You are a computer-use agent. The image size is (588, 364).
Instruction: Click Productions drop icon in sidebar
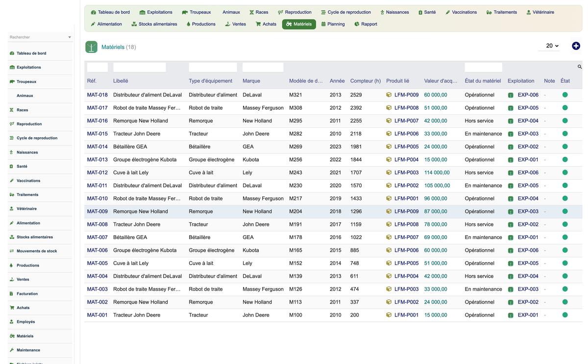pyautogui.click(x=12, y=266)
